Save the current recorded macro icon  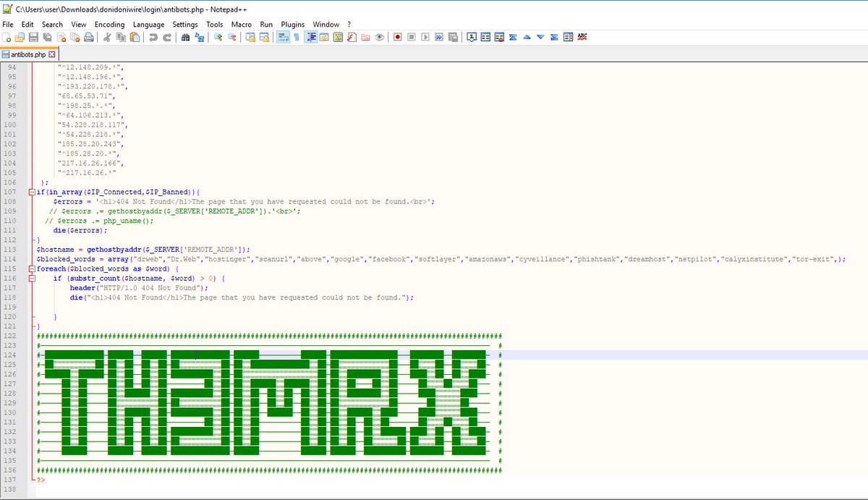(x=452, y=37)
